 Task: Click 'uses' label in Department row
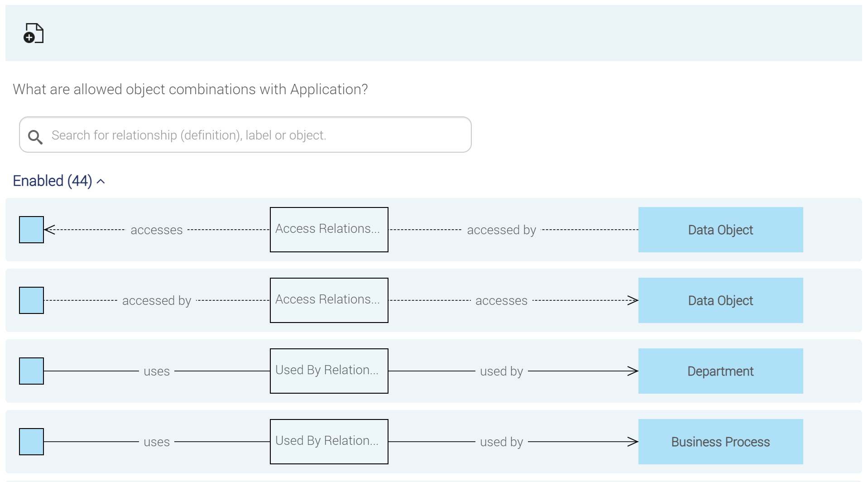pos(157,371)
